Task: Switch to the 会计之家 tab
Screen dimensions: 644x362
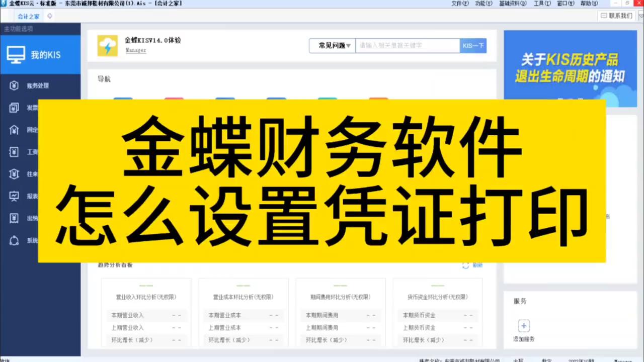Action: click(28, 16)
